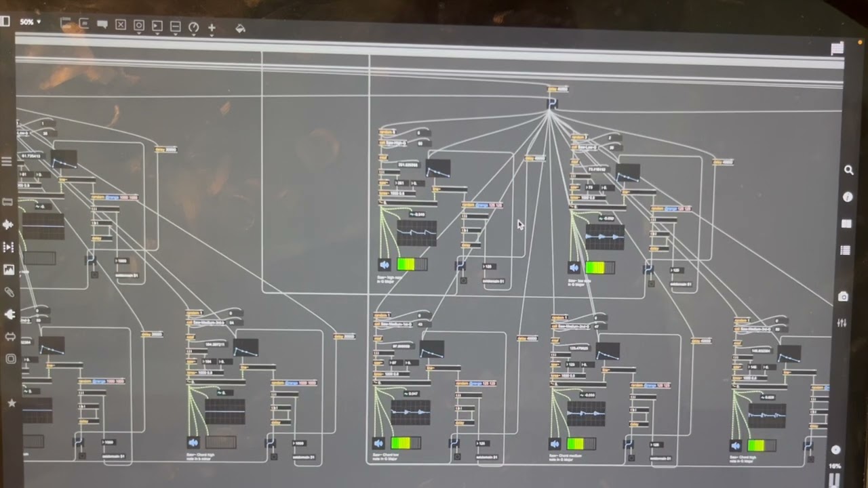
Task: Click the envelope function graph in low-note voice
Action: click(627, 173)
